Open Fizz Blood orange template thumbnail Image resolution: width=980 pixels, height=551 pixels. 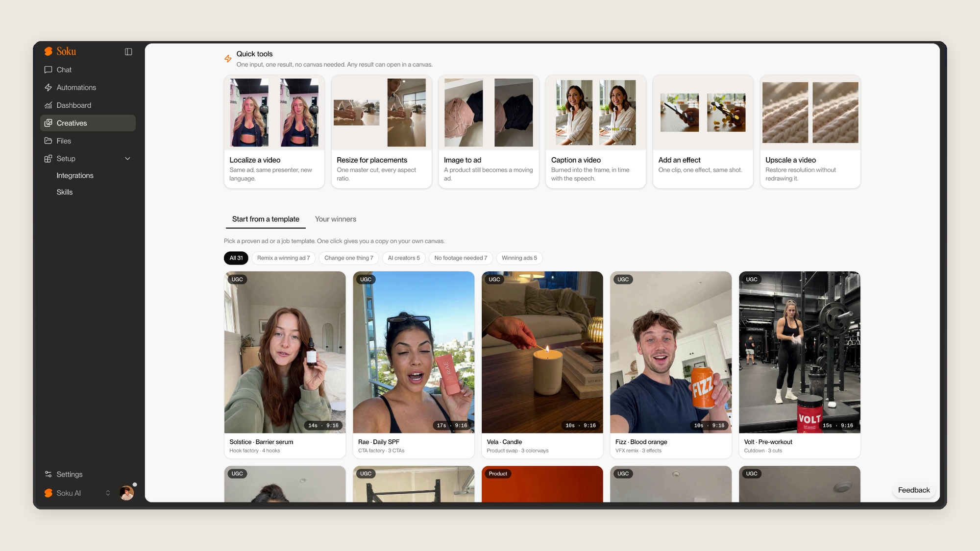point(671,352)
